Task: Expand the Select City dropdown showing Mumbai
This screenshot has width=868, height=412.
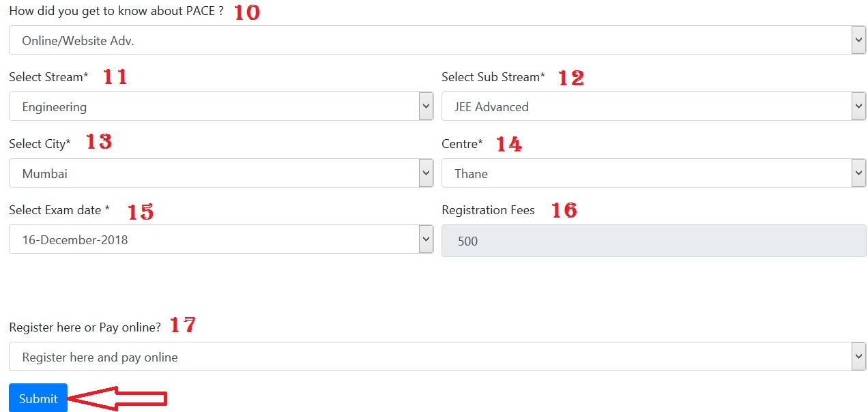Action: (x=220, y=173)
